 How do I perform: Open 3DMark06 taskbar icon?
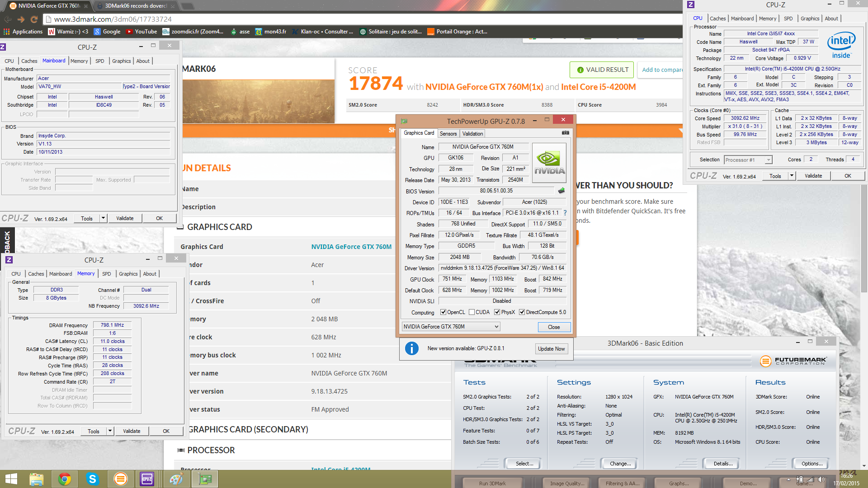click(x=120, y=479)
